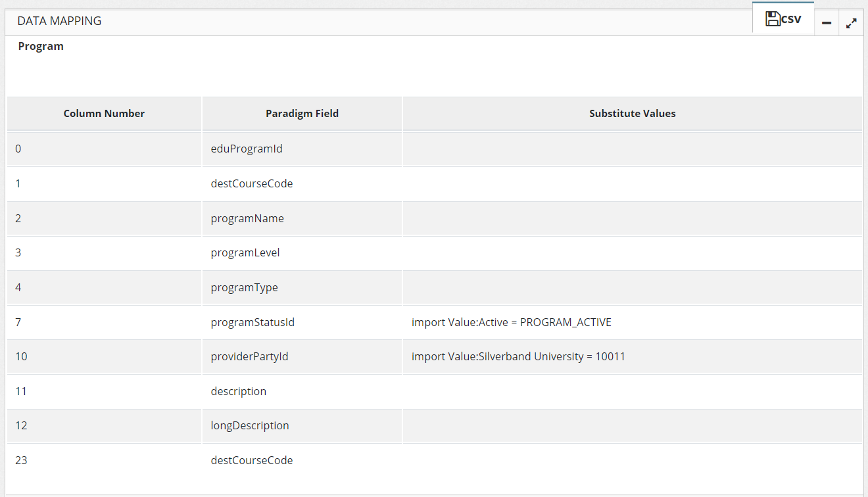This screenshot has height=497, width=868.
Task: Select column number 23 cell
Action: point(21,460)
